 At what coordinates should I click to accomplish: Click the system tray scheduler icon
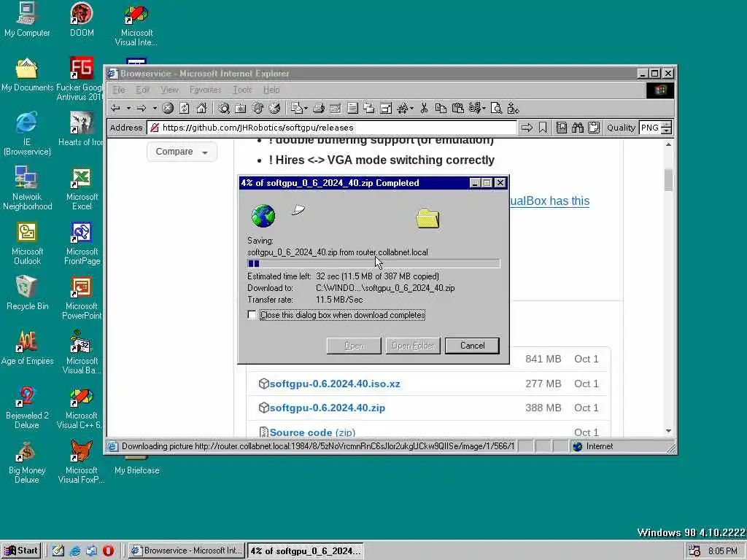click(x=694, y=551)
